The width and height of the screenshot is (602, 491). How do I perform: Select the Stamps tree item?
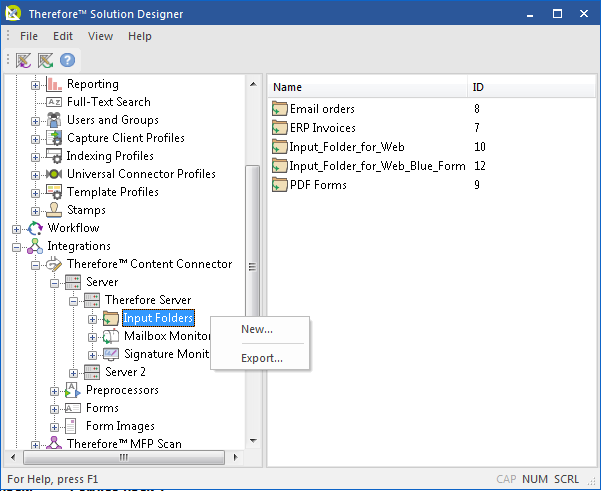click(x=86, y=210)
